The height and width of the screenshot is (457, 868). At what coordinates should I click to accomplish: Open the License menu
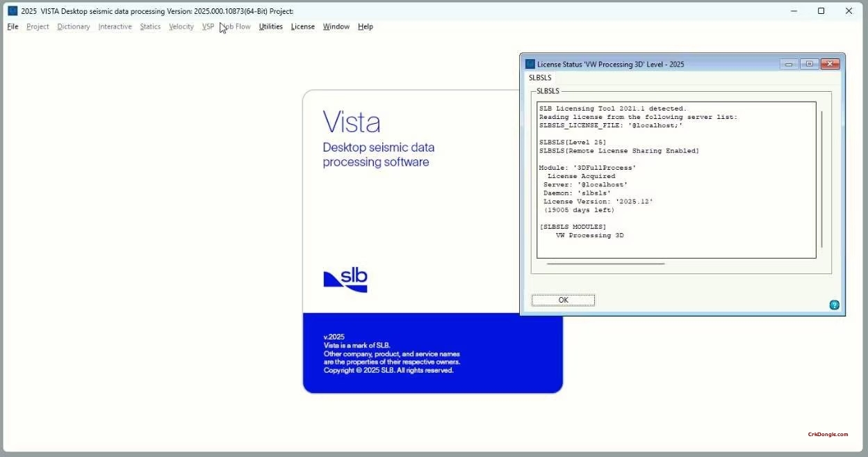[x=302, y=26]
